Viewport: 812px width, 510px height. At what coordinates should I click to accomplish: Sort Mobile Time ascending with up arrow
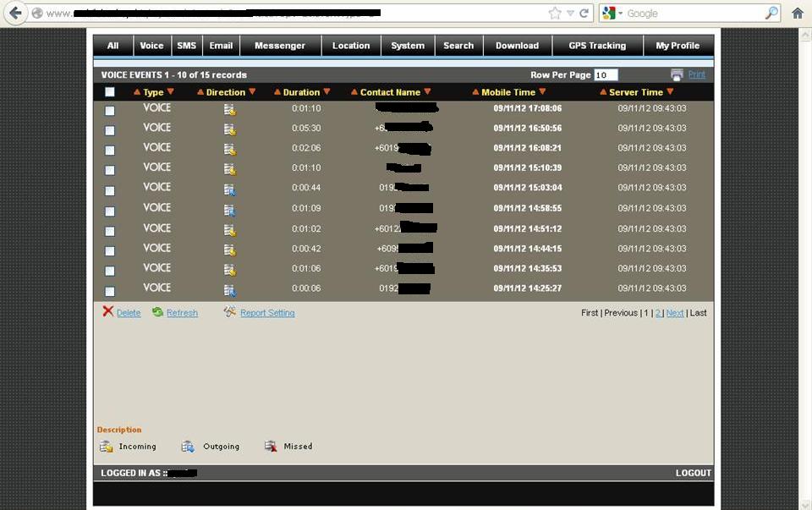pyautogui.click(x=475, y=92)
